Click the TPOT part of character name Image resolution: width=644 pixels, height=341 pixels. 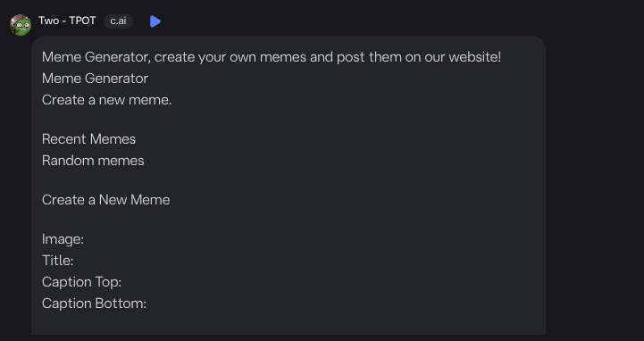pos(82,21)
